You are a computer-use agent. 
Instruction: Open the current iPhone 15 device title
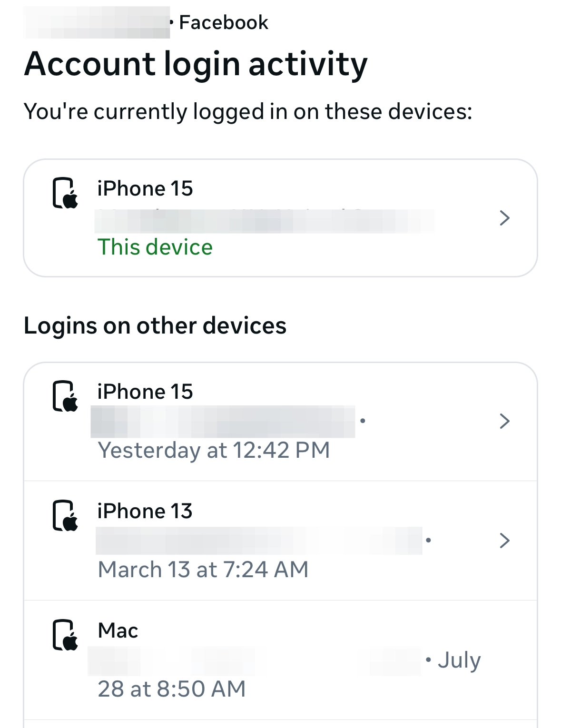coord(145,189)
